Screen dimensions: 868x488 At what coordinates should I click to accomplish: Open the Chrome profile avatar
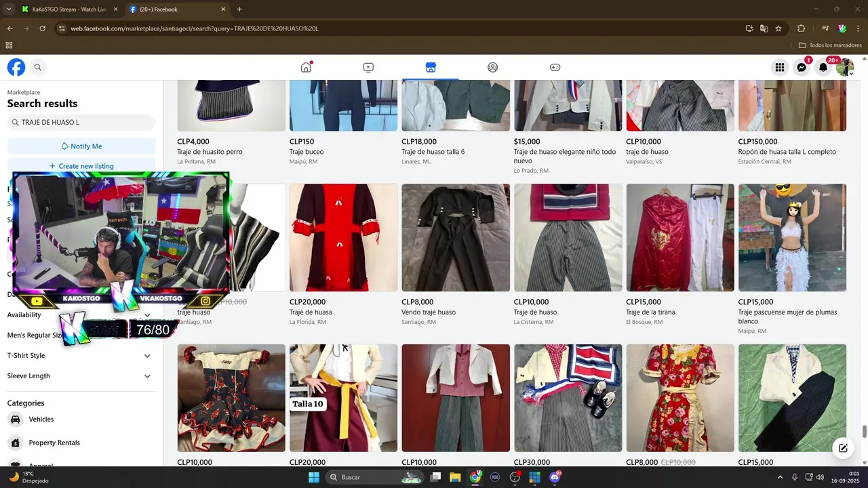point(842,28)
